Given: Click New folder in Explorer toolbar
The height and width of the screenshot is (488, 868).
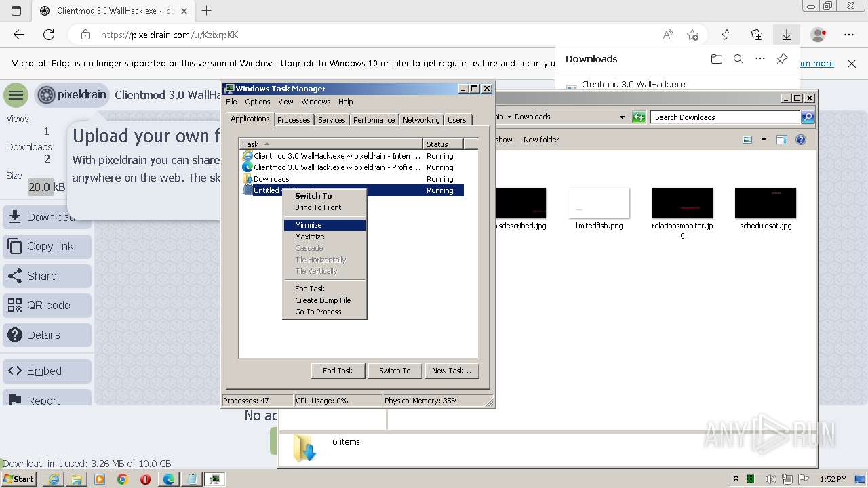Looking at the screenshot, I should pos(541,140).
